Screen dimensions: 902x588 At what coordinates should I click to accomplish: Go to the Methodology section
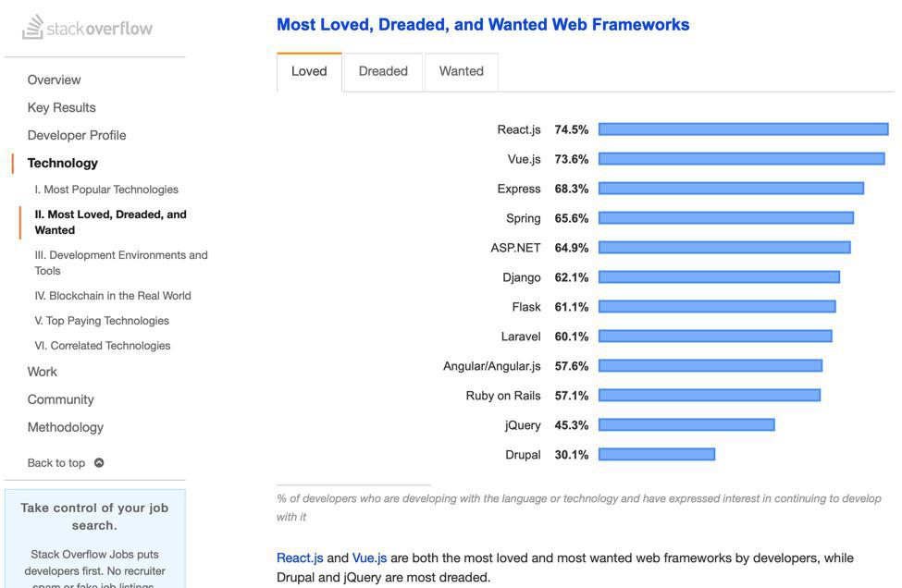tap(65, 427)
